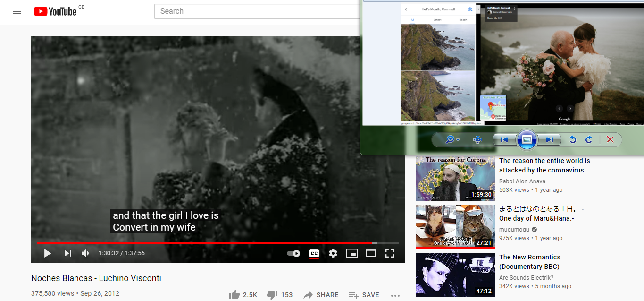Viewport: 644px width, 301px height.
Task: Start slideshow in Photo Viewer
Action: coord(527,140)
